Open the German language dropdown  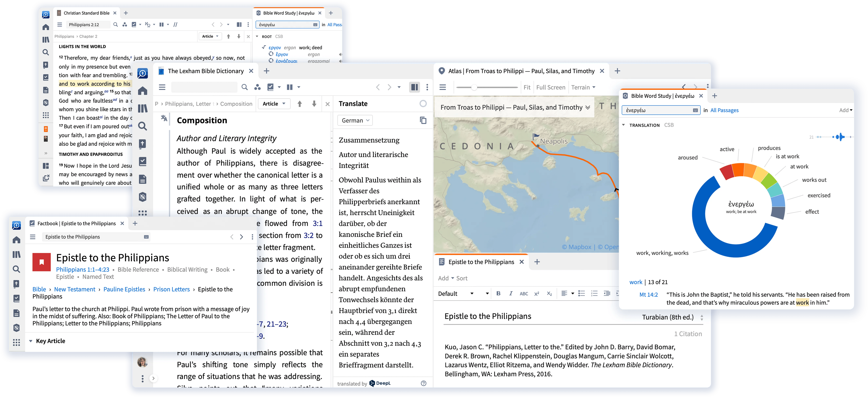[x=355, y=120]
